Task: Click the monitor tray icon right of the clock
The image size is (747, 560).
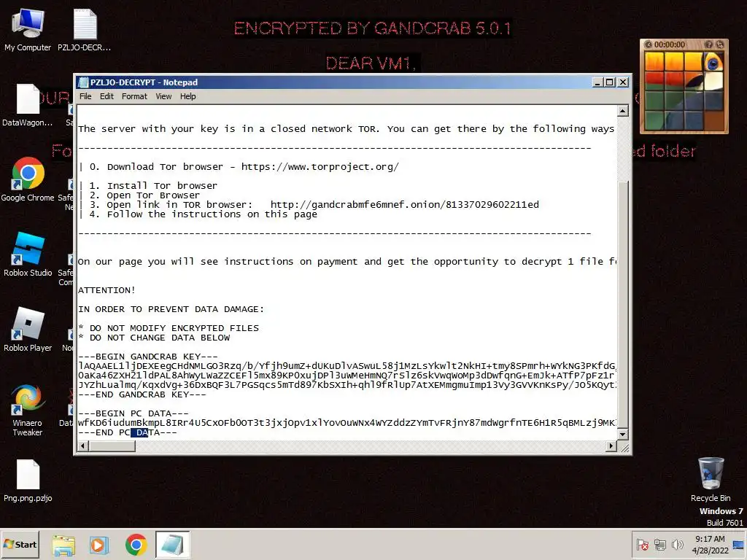Action: click(738, 545)
